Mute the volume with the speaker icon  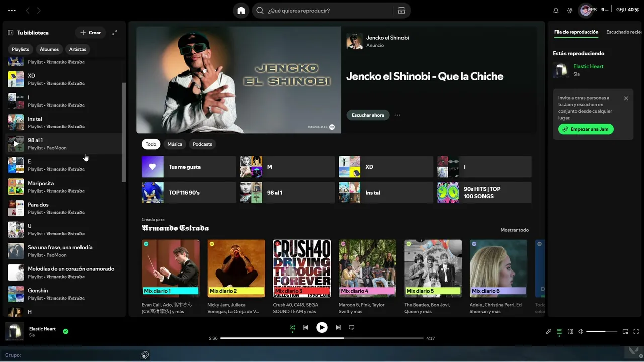(x=581, y=332)
